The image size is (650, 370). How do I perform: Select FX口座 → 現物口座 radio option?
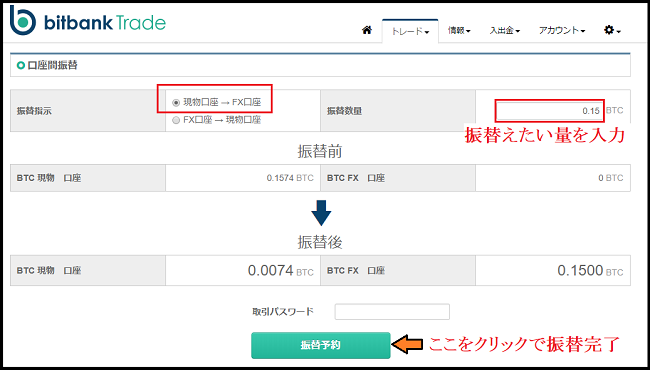(x=176, y=121)
